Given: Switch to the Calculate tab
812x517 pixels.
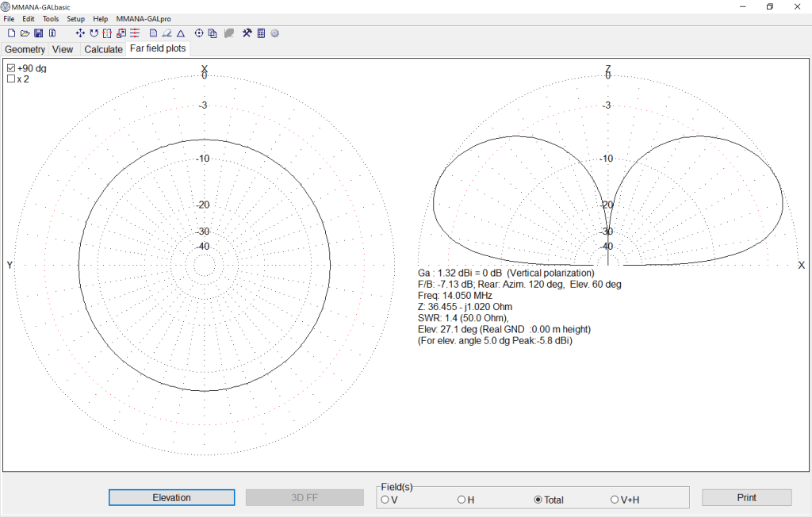Looking at the screenshot, I should click(x=103, y=49).
